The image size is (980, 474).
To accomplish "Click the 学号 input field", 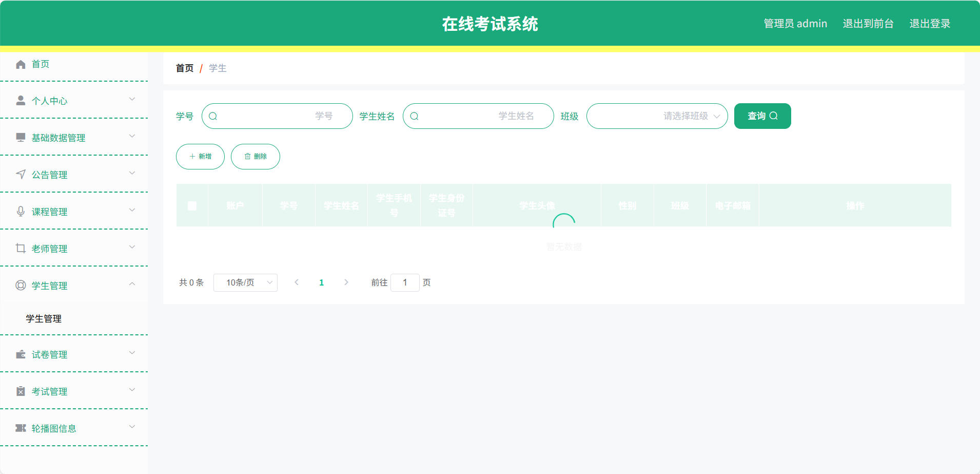I will point(277,116).
